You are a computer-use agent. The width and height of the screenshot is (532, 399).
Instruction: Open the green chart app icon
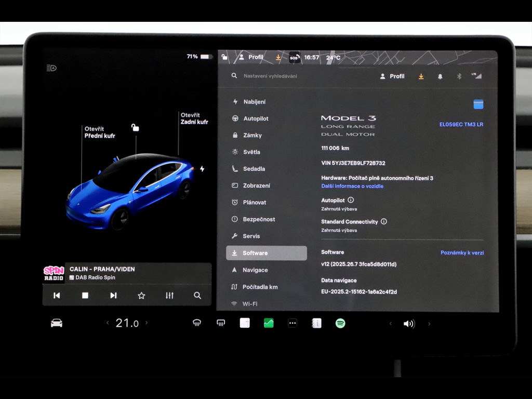coord(269,323)
